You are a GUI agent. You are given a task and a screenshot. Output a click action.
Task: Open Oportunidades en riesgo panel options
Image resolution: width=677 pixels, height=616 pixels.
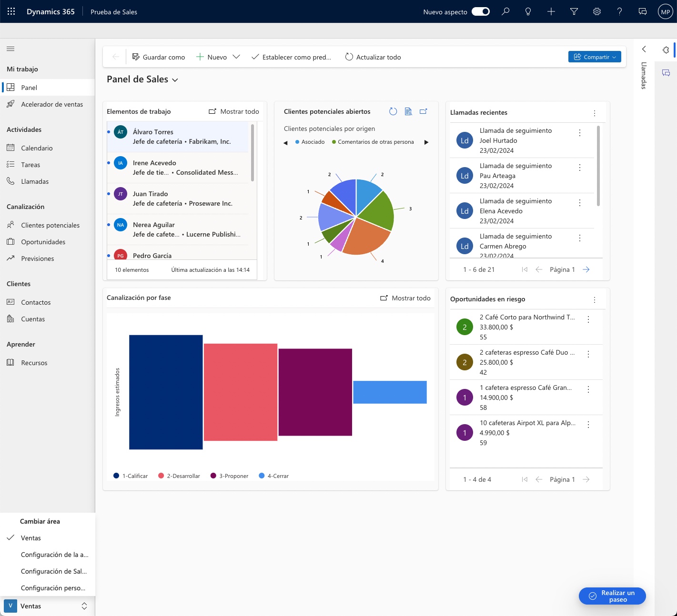pyautogui.click(x=595, y=300)
